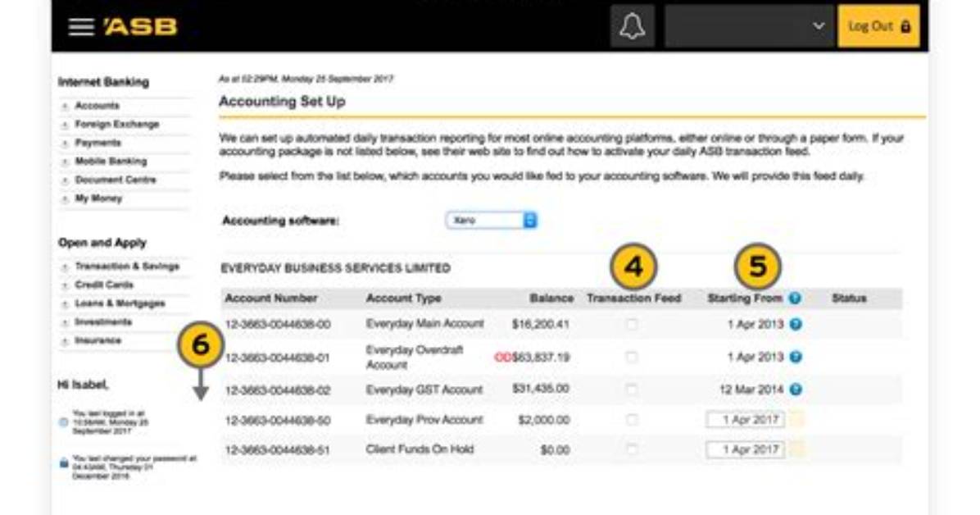Viewport: 980px width, 515px height.
Task: Click the $16,200.41 balance
Action: point(541,324)
